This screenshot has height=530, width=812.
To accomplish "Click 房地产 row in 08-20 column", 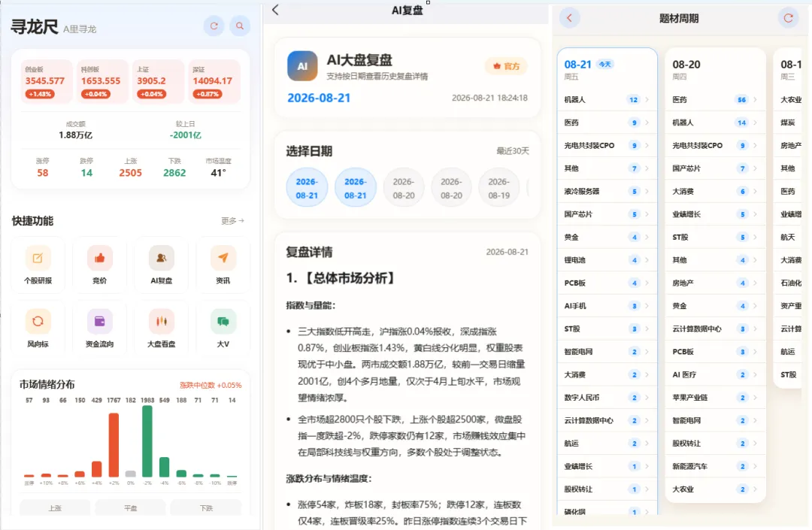I will pyautogui.click(x=715, y=283).
